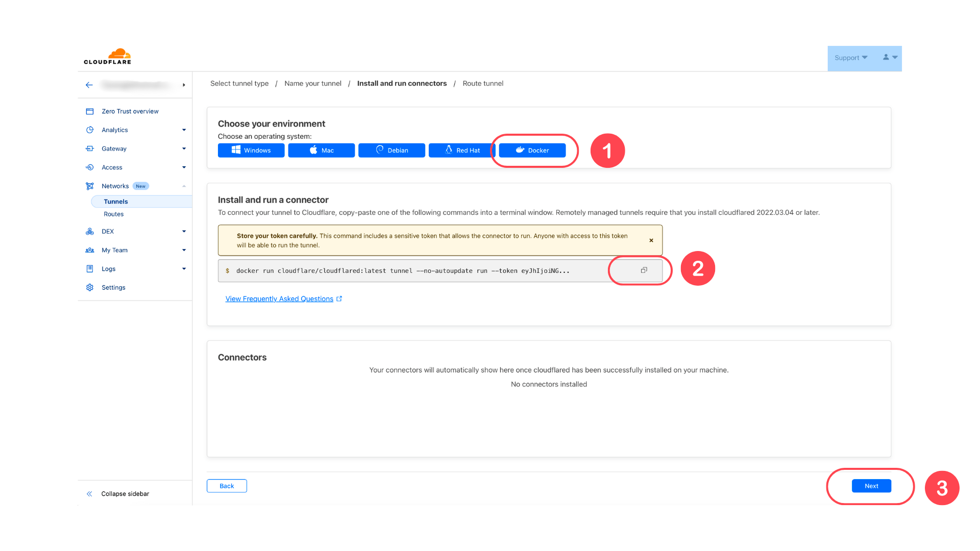Open the Support dropdown
980x551 pixels.
(851, 58)
